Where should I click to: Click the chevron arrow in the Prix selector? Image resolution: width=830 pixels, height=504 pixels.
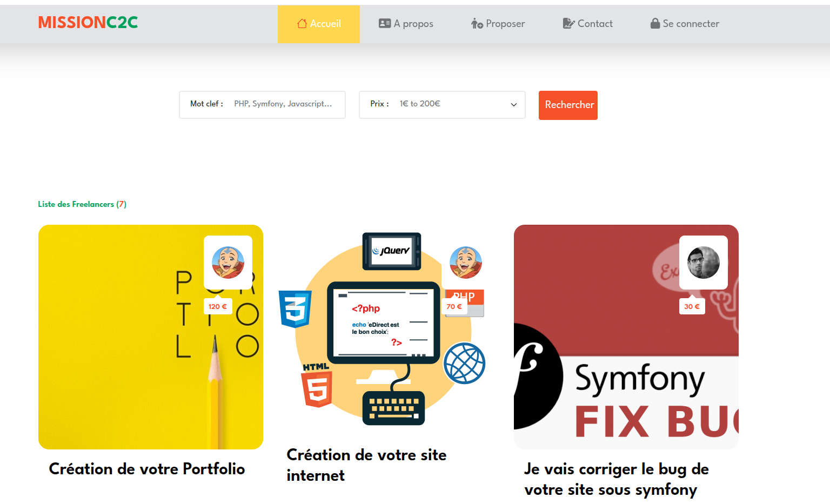(x=514, y=105)
